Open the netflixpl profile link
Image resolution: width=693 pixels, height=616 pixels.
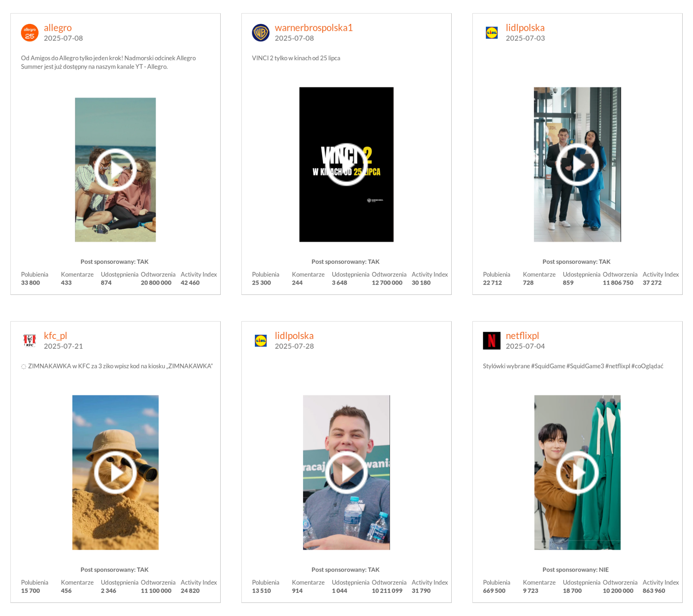(522, 336)
